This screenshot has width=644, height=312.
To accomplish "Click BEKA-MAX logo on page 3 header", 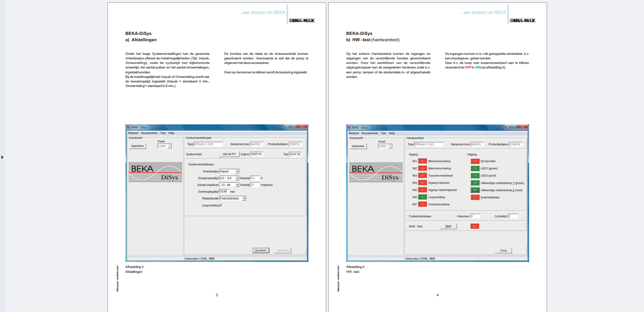I will click(302, 21).
